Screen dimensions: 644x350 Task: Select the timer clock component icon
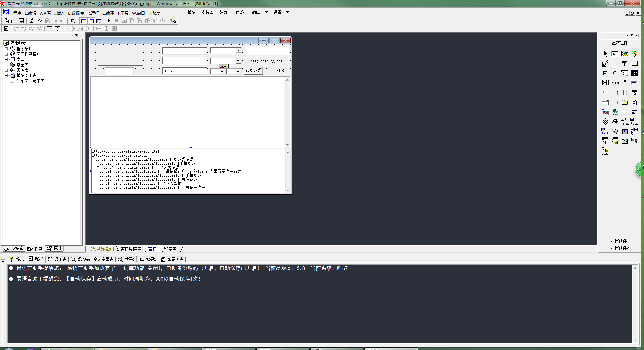tap(605, 122)
